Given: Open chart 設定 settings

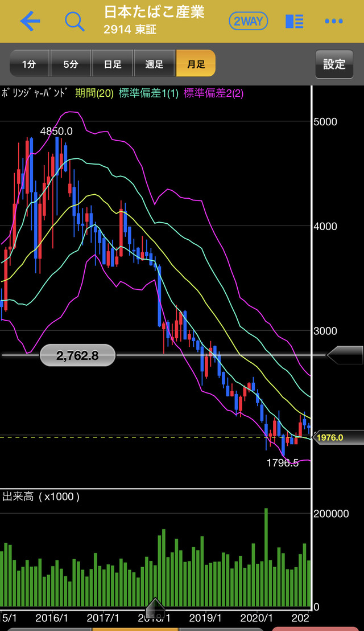Looking at the screenshot, I should click(x=334, y=64).
